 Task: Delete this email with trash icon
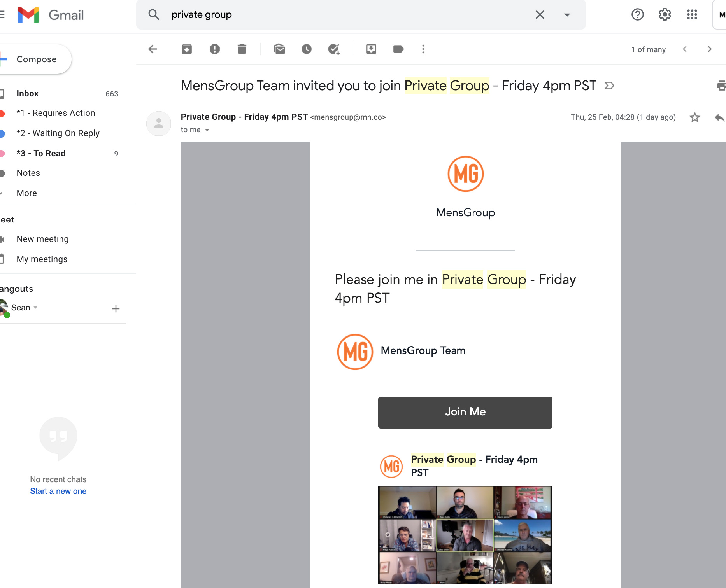pyautogui.click(x=242, y=49)
